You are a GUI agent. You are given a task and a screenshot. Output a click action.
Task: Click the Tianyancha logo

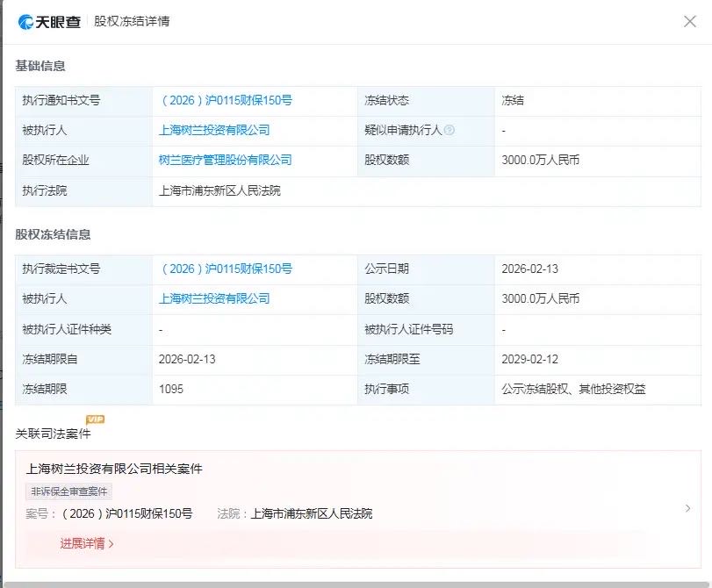(49, 21)
